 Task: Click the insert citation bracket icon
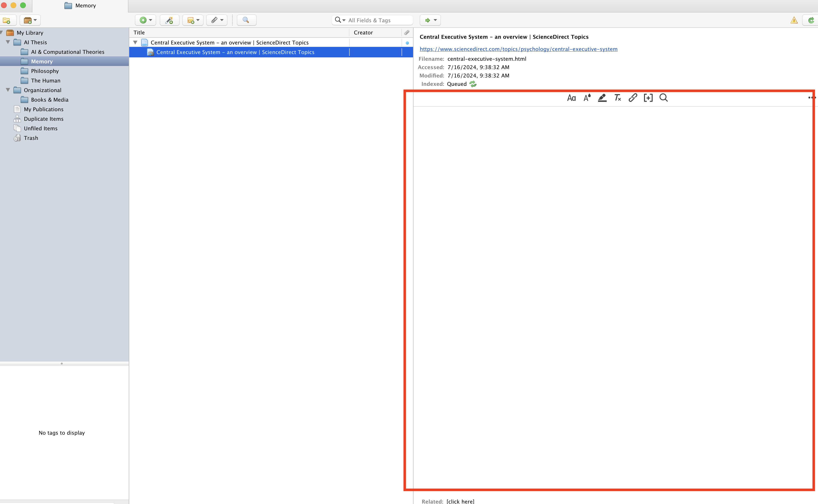click(x=648, y=98)
